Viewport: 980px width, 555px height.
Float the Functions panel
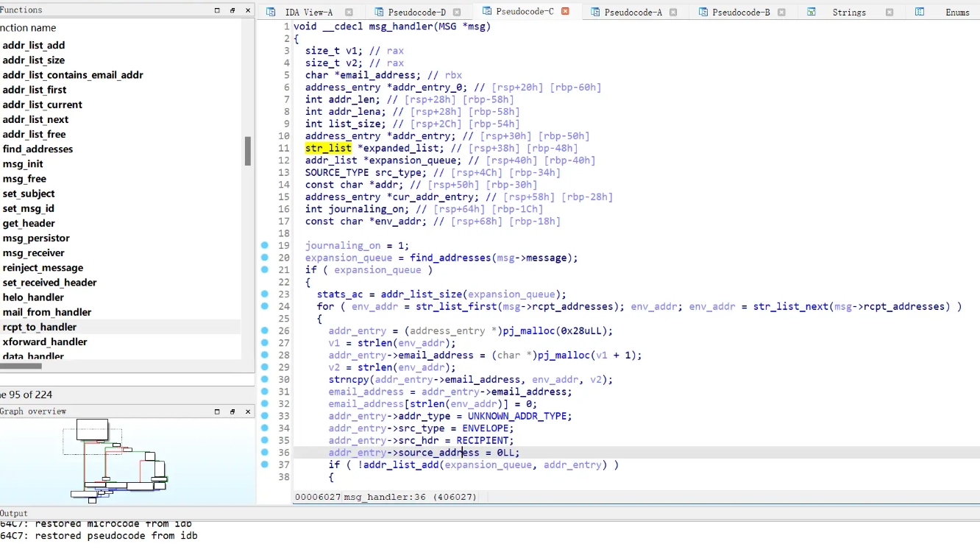point(217,10)
